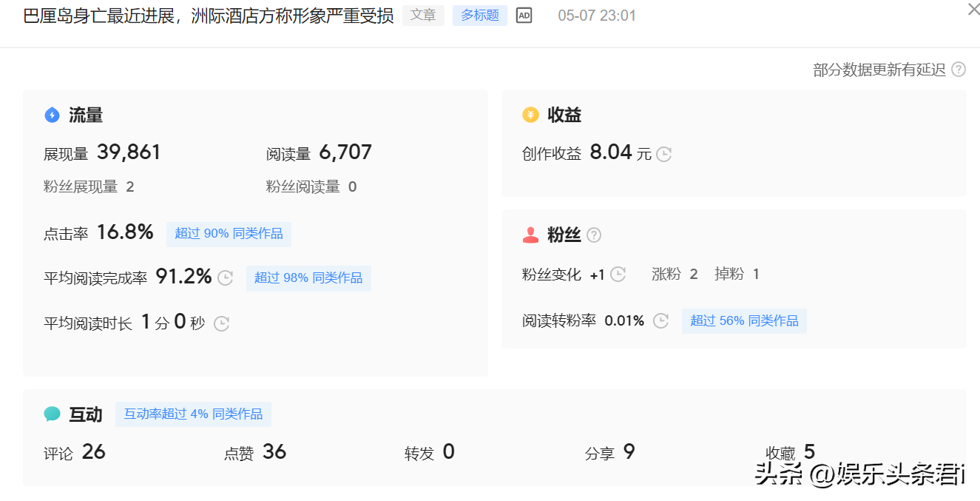This screenshot has height=501, width=980.
Task: Click question mark icon beside 粉丝 heading
Action: (594, 235)
